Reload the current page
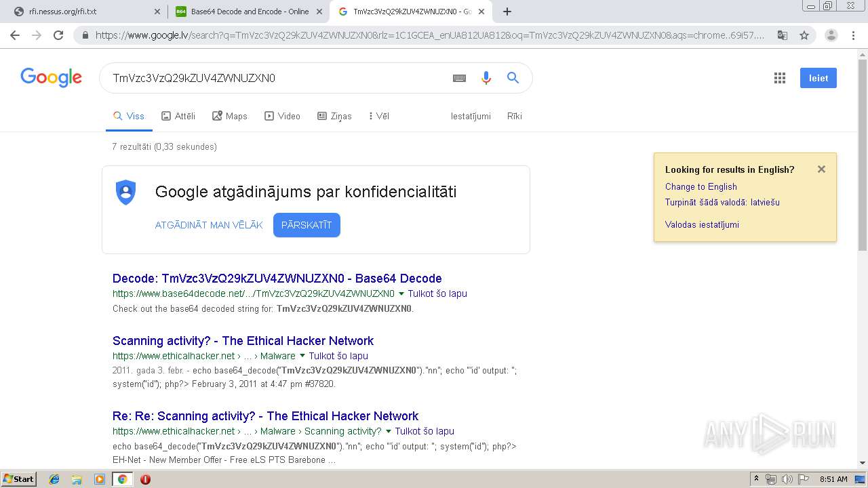 58,35
